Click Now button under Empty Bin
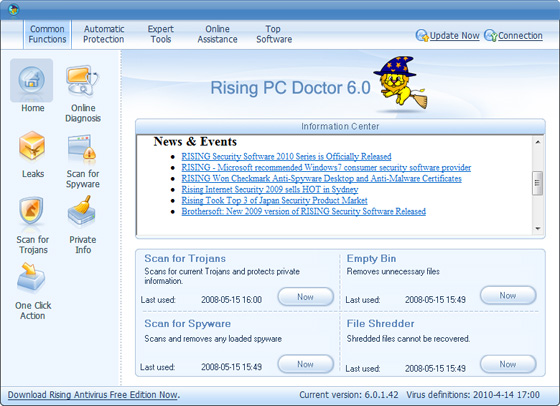The image size is (560, 406). [x=508, y=295]
